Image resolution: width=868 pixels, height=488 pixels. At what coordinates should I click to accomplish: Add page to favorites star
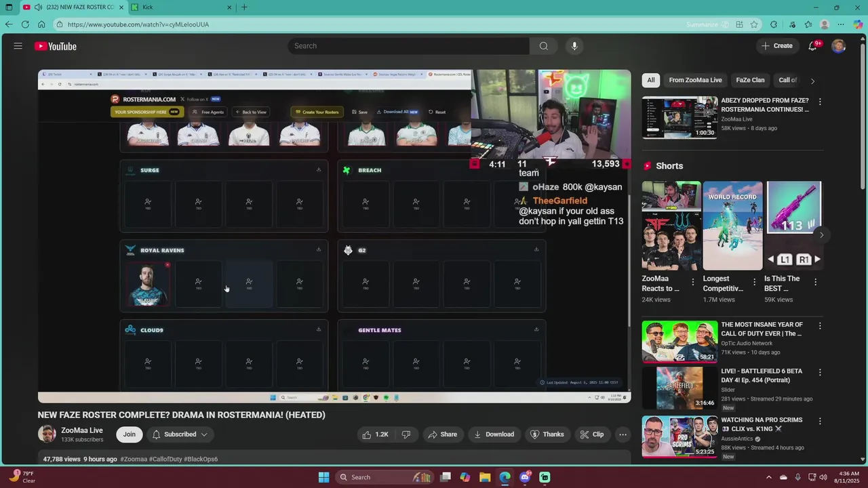pyautogui.click(x=754, y=24)
